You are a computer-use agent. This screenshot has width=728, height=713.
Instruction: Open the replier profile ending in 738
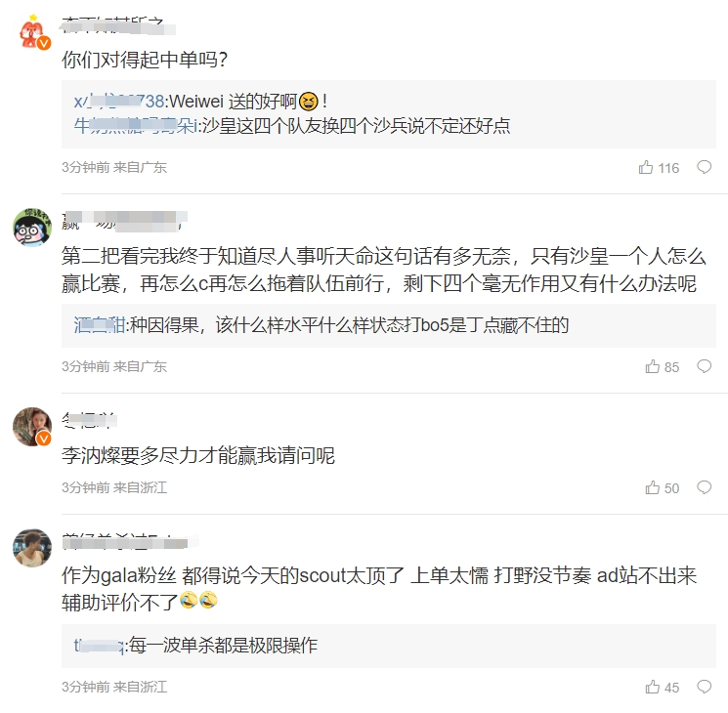[x=119, y=101]
